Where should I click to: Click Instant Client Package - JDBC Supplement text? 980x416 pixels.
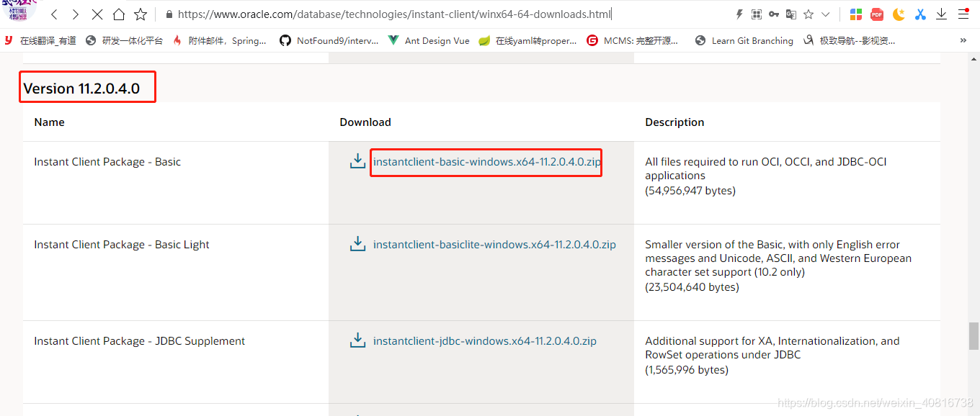[140, 341]
